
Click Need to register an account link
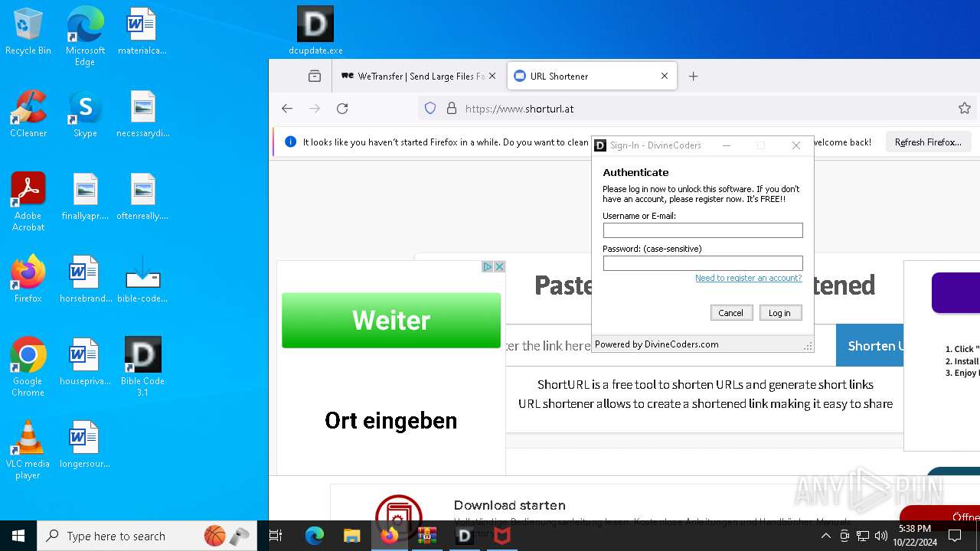pos(749,278)
